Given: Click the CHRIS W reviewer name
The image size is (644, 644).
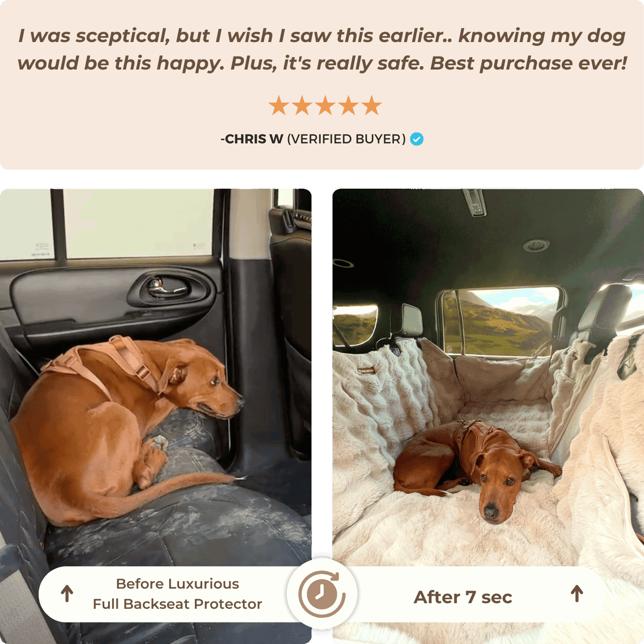Looking at the screenshot, I should 252,139.
